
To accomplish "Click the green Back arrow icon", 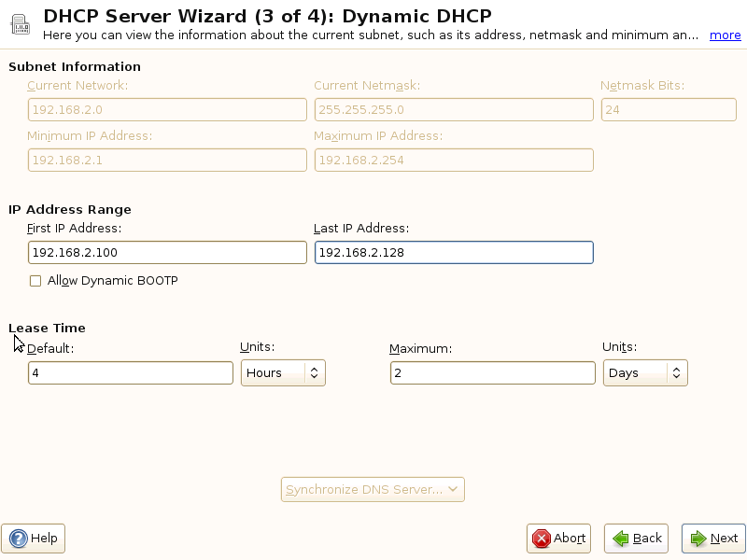I will pyautogui.click(x=620, y=539).
